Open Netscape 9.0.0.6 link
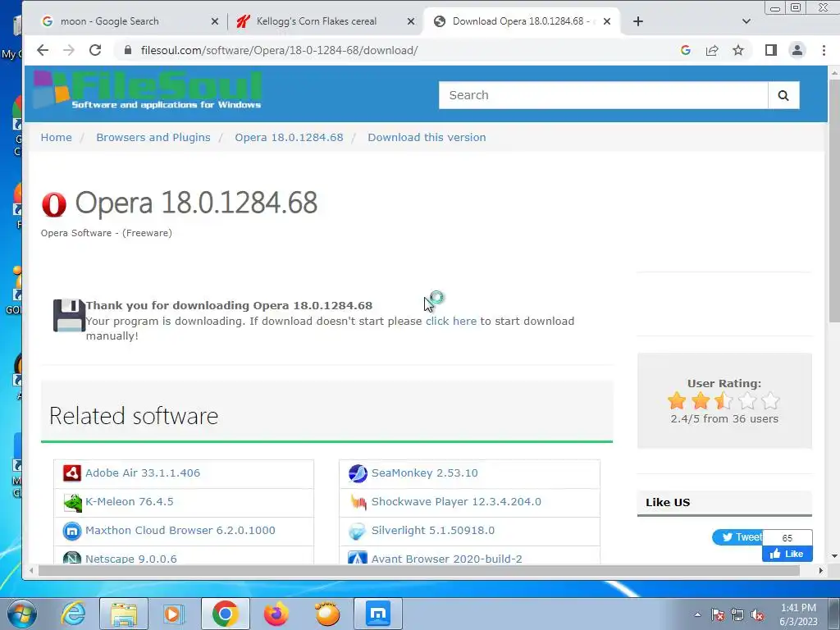Image resolution: width=840 pixels, height=630 pixels. coord(130,559)
